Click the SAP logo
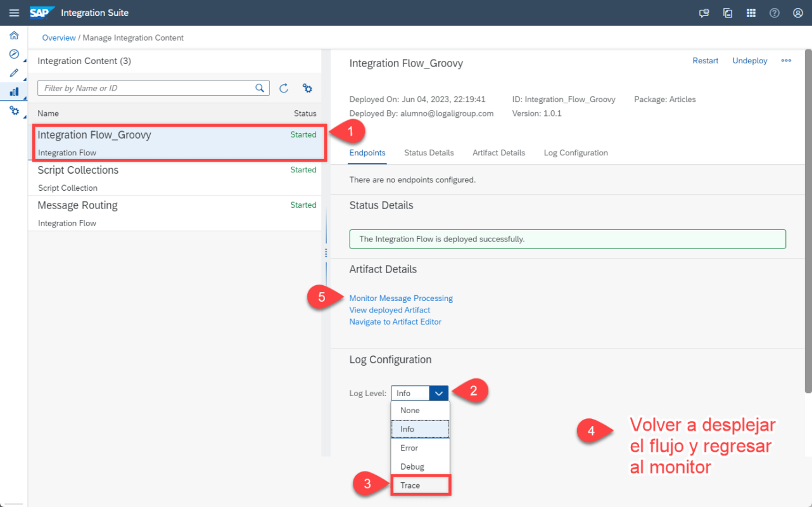Image resolution: width=812 pixels, height=507 pixels. [42, 13]
